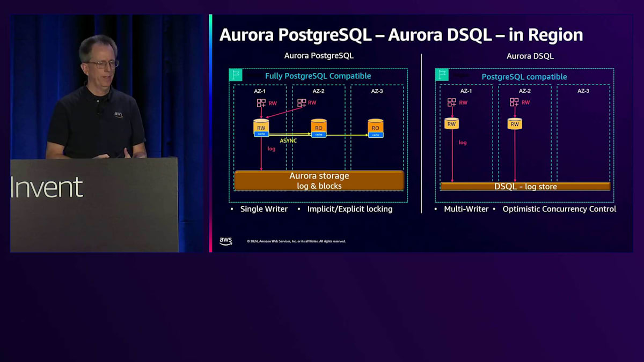The width and height of the screenshot is (644, 362).
Task: Click the yellow "ASYNC" label
Action: [288, 141]
